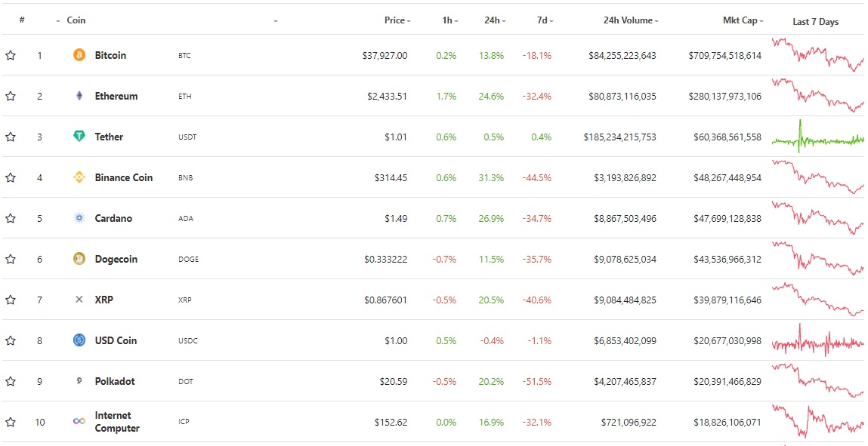Click Polkadot 7d change -51.5%
868x446 pixels.
point(537,381)
